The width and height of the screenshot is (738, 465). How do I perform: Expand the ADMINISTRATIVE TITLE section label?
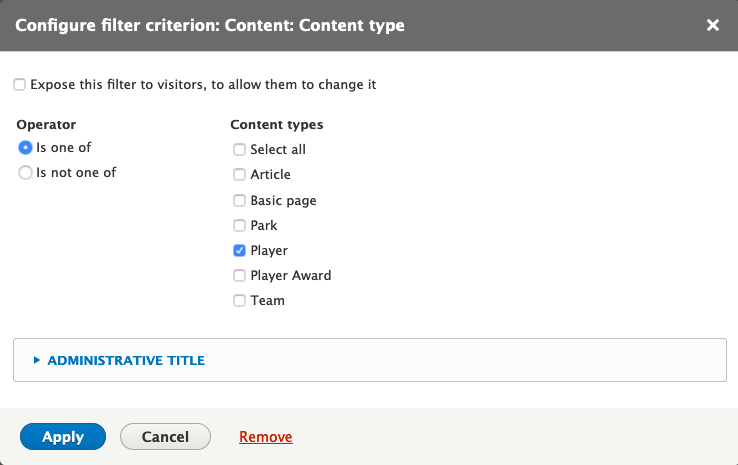[x=126, y=361]
